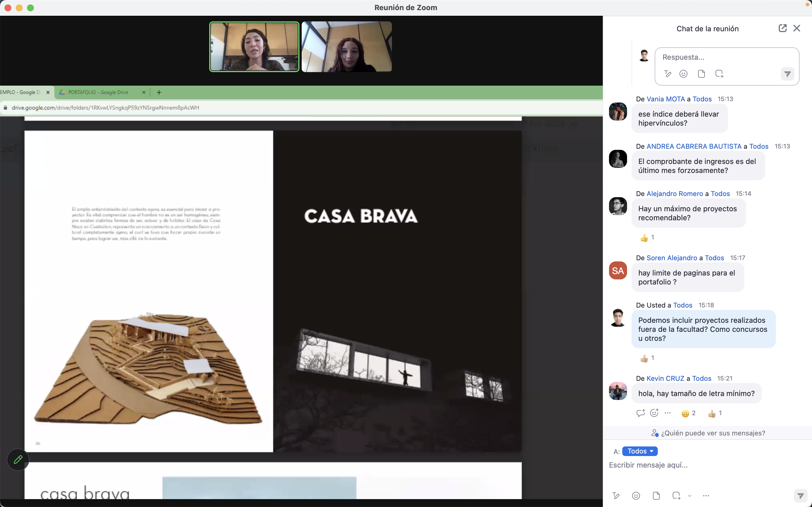Attach a file from bottom message toolbar
The height and width of the screenshot is (507, 812).
click(x=656, y=496)
